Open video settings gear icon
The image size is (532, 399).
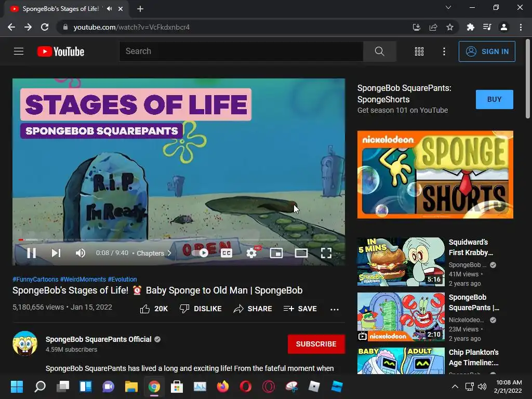(x=251, y=253)
